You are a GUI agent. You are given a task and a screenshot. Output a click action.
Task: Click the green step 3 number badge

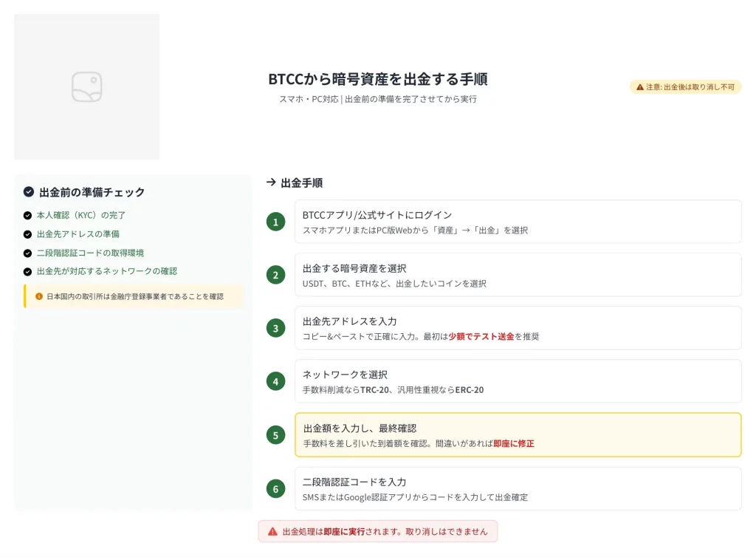[275, 328]
